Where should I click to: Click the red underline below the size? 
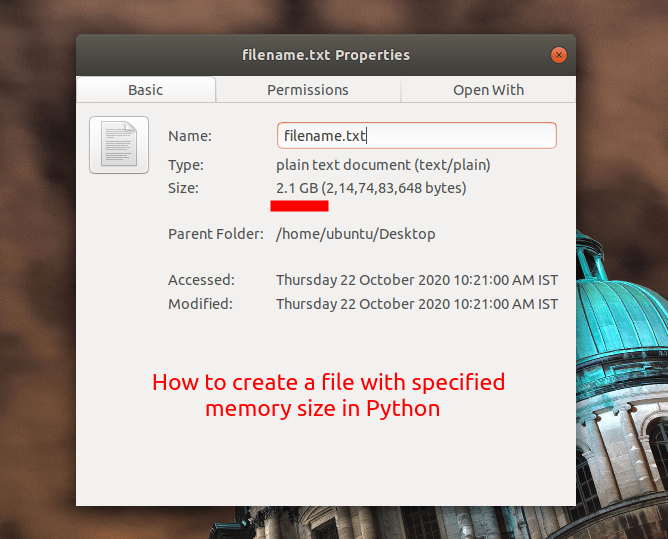tap(299, 206)
